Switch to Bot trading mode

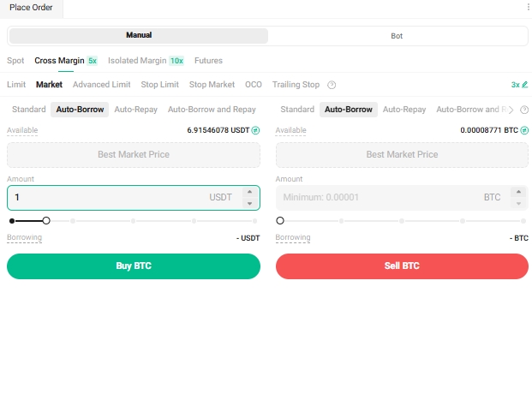[x=397, y=36]
